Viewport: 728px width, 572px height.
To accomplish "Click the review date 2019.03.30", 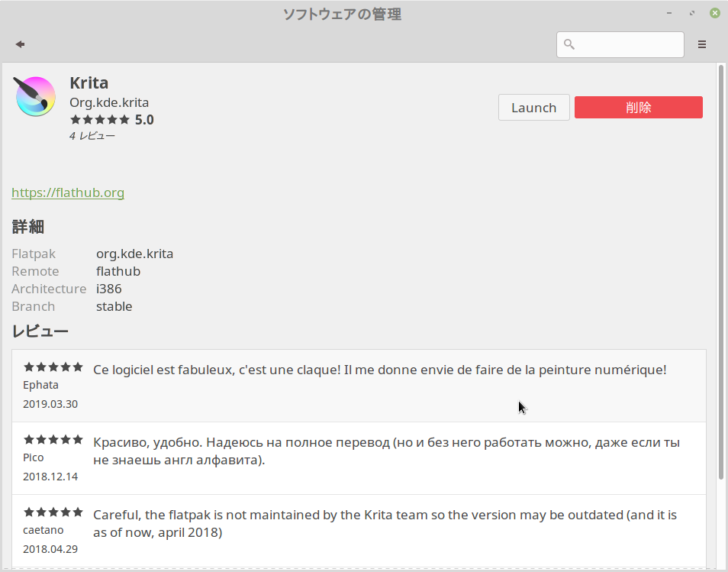I will pos(50,404).
